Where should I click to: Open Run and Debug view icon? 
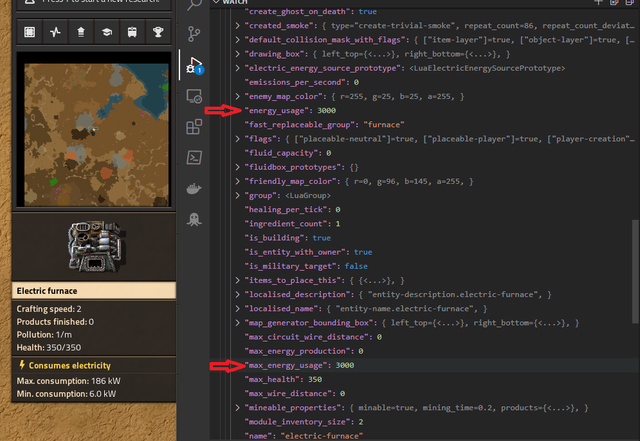(x=194, y=65)
